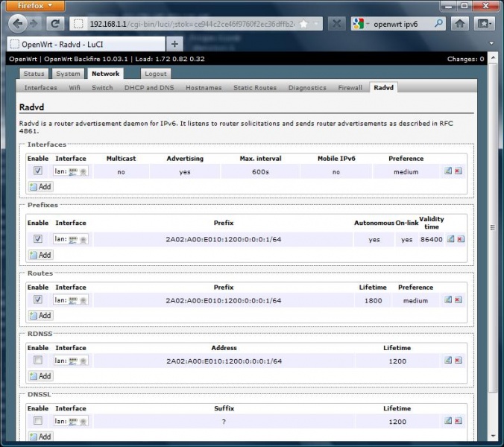The height and width of the screenshot is (447, 504).
Task: Uncheck Enable for the Prefixes entry
Action: (38, 239)
